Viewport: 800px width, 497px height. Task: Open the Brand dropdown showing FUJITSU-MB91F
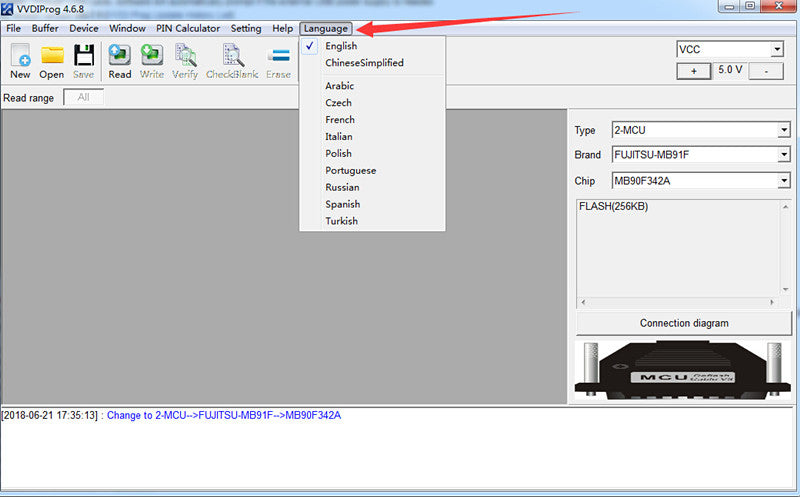783,155
